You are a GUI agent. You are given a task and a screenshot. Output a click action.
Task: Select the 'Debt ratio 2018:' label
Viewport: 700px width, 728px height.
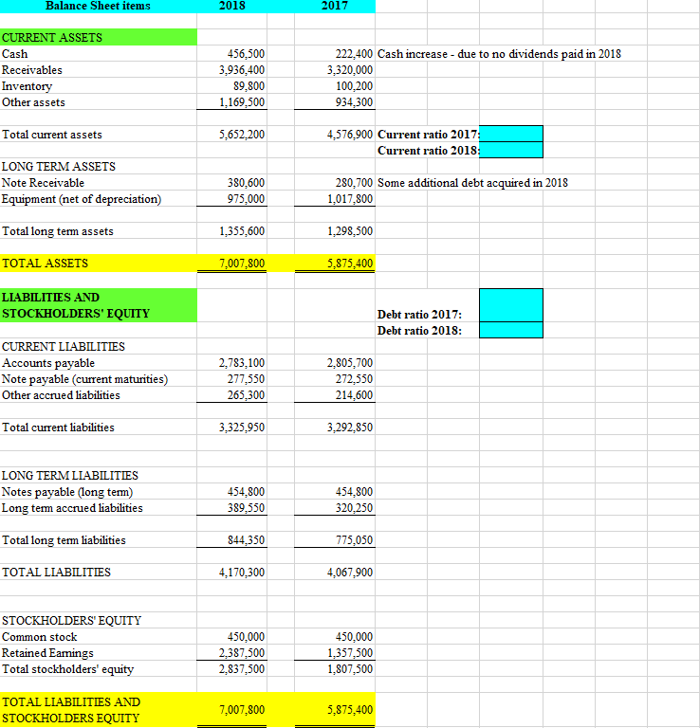click(419, 331)
